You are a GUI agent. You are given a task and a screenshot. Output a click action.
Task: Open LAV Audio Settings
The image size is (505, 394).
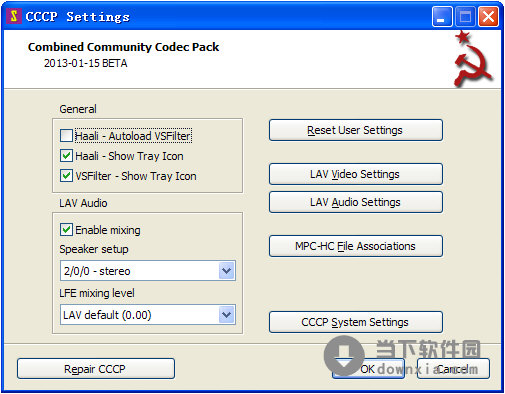[356, 202]
